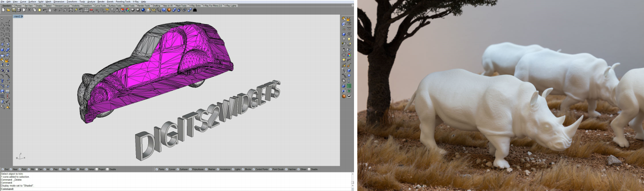644x191 pixels.
Task: Click the text 'Display mode set to "Shaded".'
Action: [17, 185]
